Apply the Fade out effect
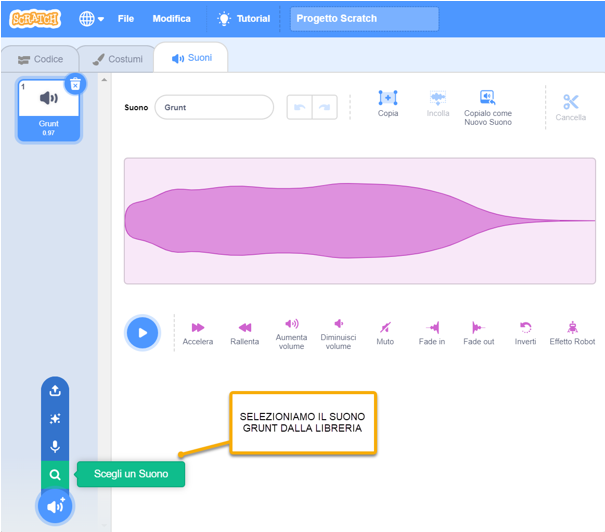This screenshot has width=605, height=532. coord(479,333)
